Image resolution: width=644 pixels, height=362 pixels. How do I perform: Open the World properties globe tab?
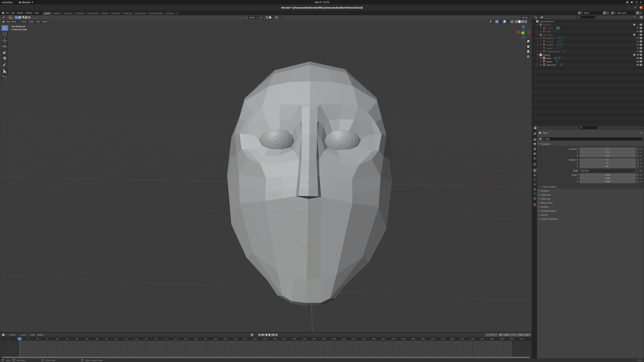pos(535,158)
